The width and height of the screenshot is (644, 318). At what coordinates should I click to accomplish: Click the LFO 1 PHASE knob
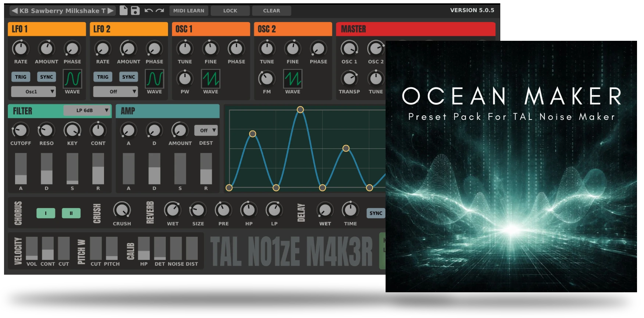pos(72,48)
